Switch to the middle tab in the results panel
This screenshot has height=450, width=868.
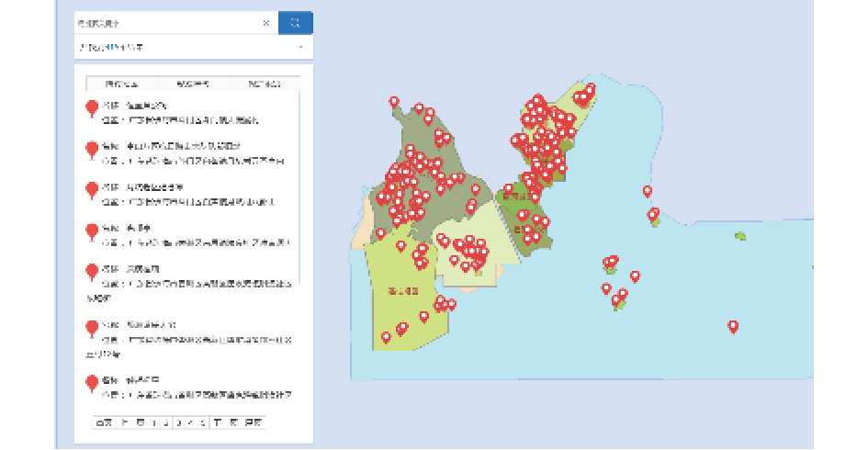(193, 84)
